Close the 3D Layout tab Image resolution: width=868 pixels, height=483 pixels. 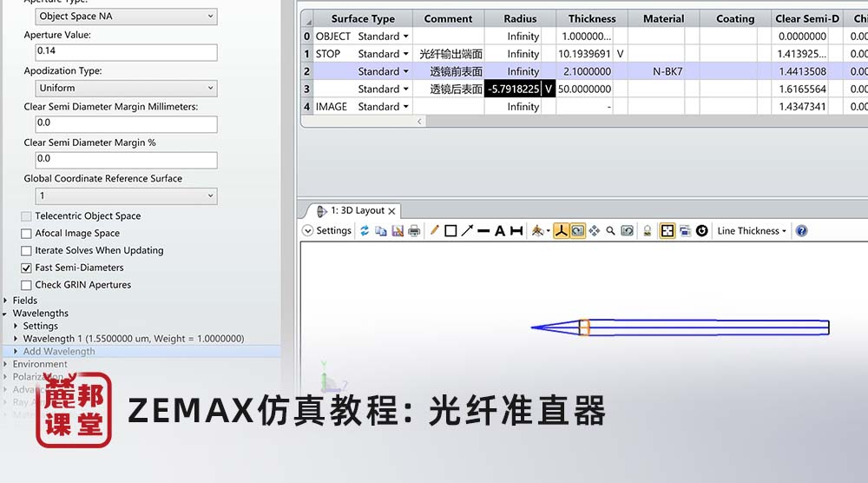pos(392,211)
